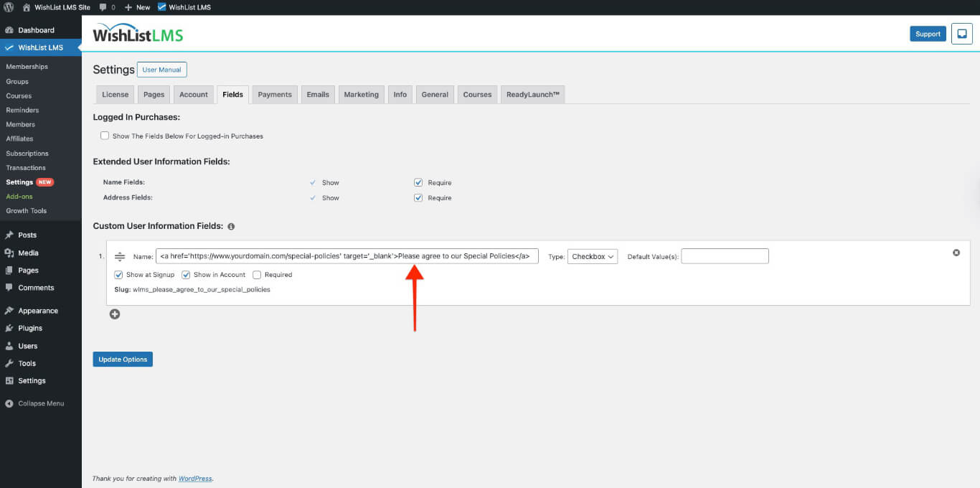Open the ReadyLaunch settings tab
Screen dimensions: 980x488
tap(532, 94)
